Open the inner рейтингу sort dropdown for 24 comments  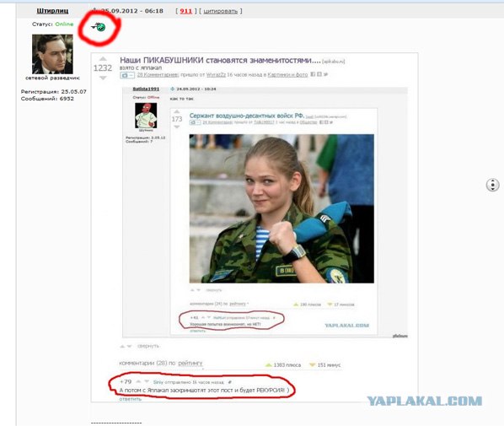pyautogui.click(x=239, y=304)
